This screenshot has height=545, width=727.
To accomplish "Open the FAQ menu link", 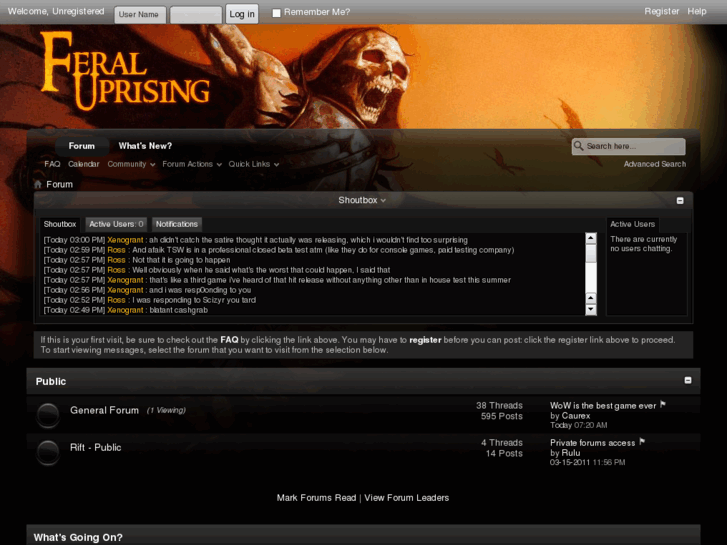I will tap(52, 164).
